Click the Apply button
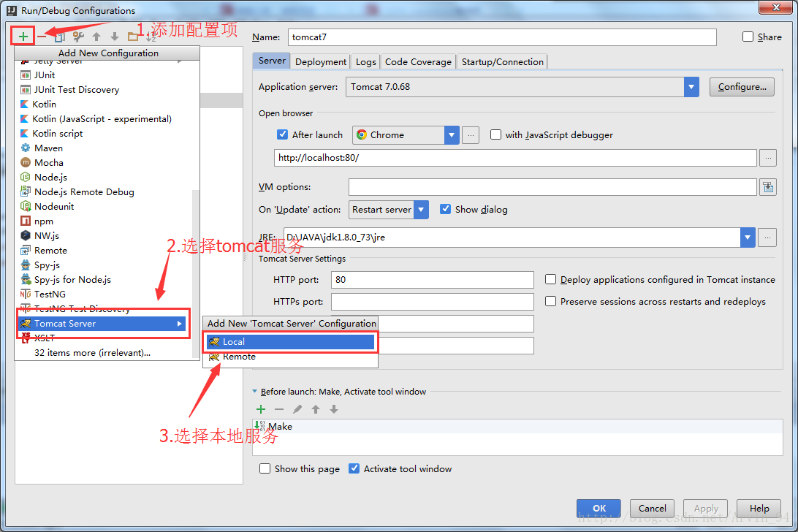 pyautogui.click(x=705, y=508)
